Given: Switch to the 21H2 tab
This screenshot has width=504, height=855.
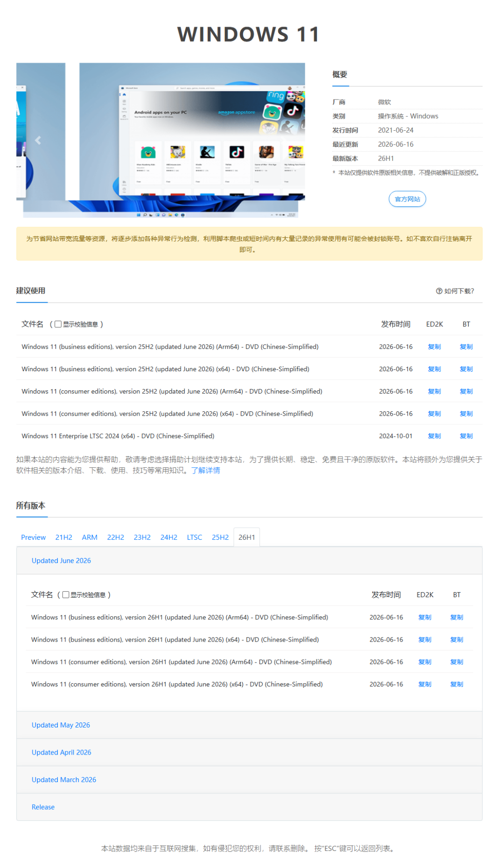Looking at the screenshot, I should (63, 537).
